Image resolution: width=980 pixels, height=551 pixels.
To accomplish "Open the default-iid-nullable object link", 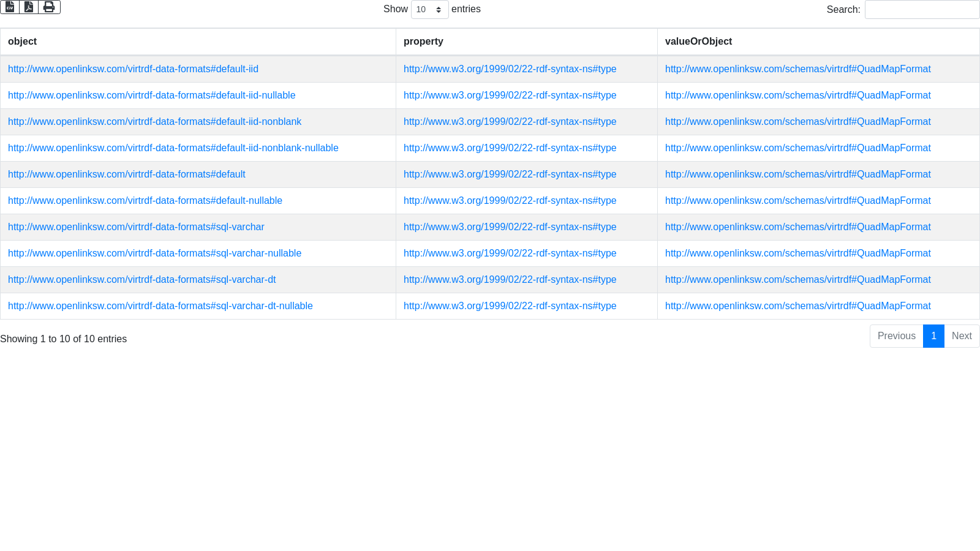I will pos(151,96).
